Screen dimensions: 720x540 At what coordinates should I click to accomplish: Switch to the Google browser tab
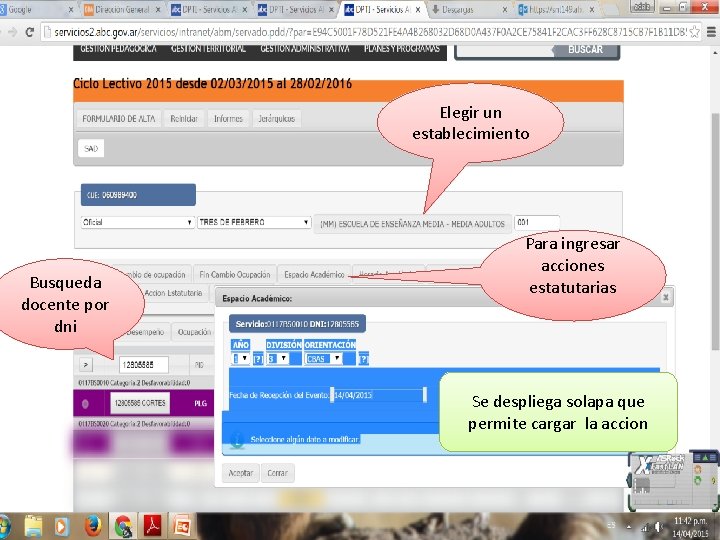[36, 9]
